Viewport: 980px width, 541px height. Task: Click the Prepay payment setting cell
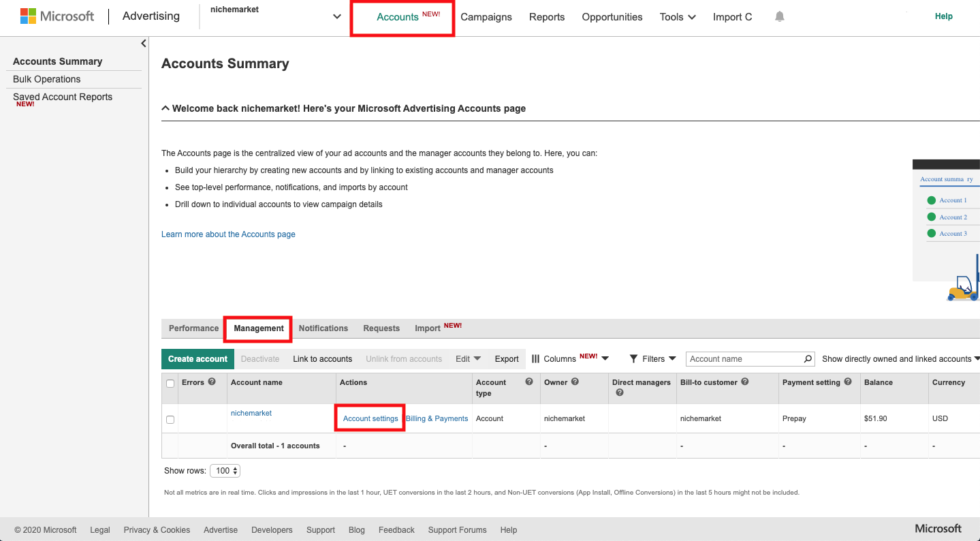click(x=794, y=418)
